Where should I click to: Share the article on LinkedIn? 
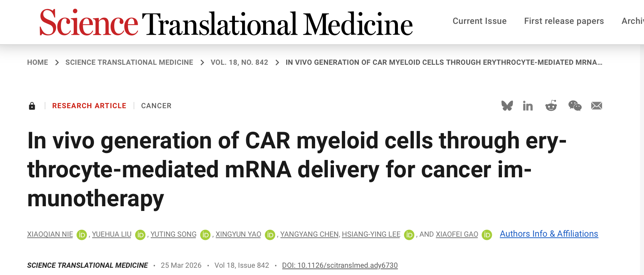(x=528, y=106)
